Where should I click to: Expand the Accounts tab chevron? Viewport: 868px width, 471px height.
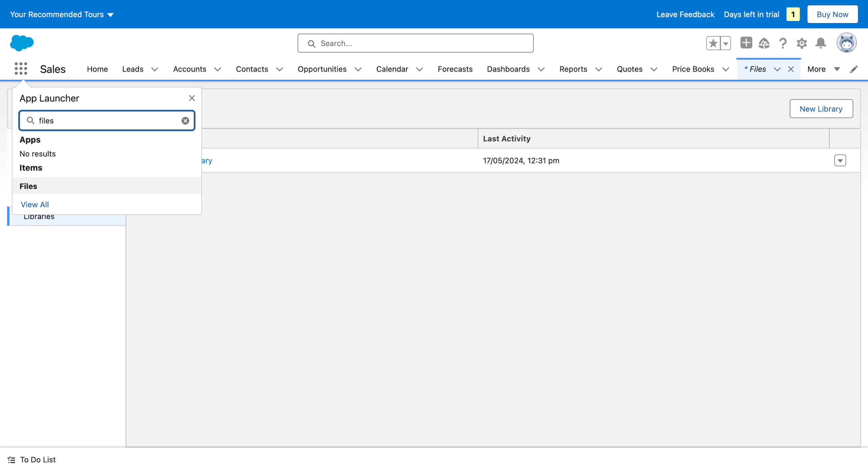pos(218,69)
